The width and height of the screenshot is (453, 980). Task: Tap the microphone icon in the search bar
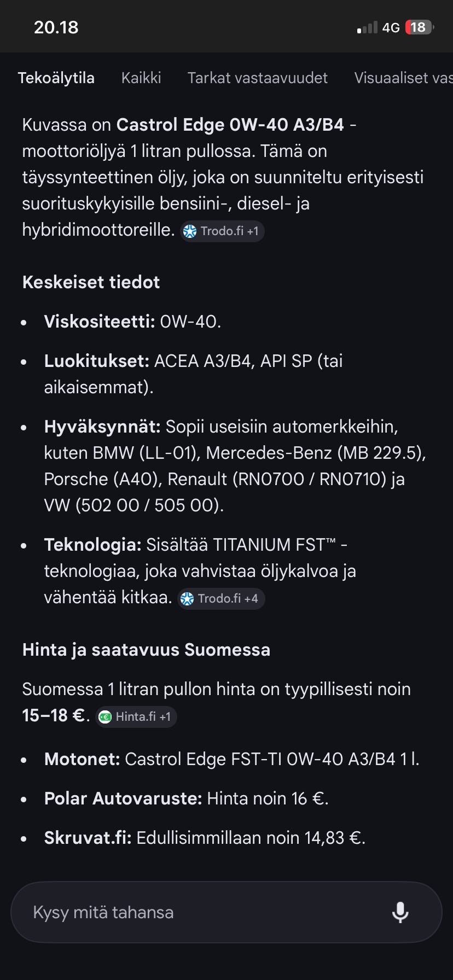coord(400,912)
